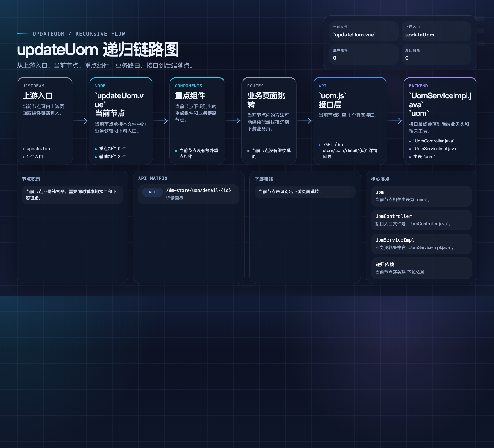Click the uom entry in 核心落点
The image size is (494, 448).
(x=421, y=196)
